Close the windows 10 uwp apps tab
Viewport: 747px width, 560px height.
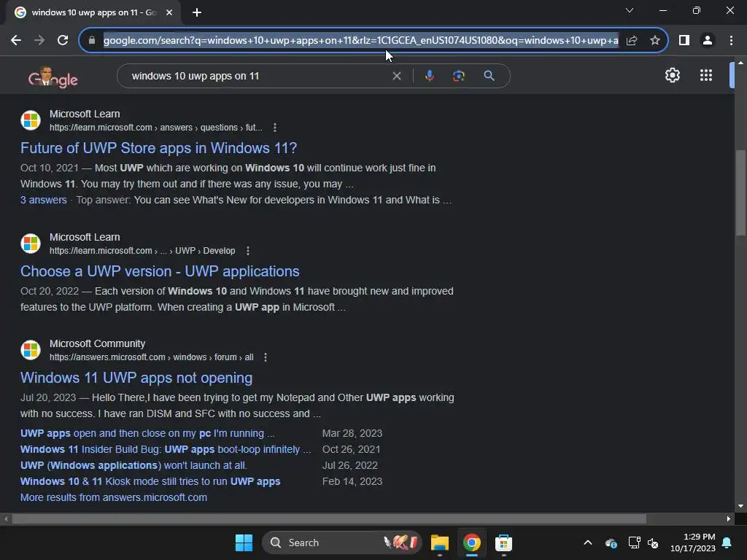169,12
